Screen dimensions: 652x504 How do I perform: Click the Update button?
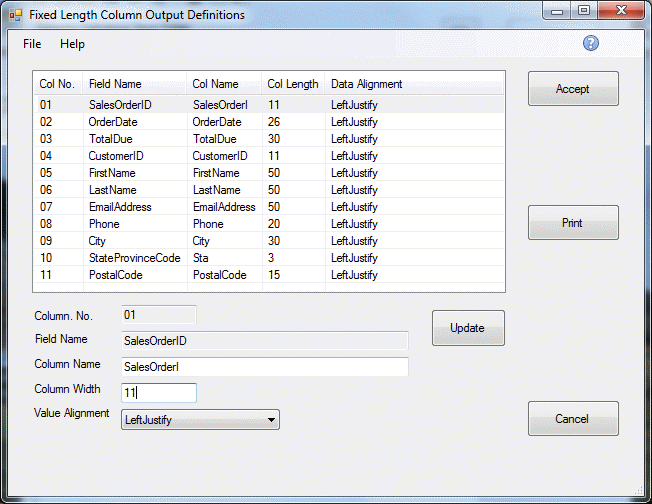pos(468,328)
